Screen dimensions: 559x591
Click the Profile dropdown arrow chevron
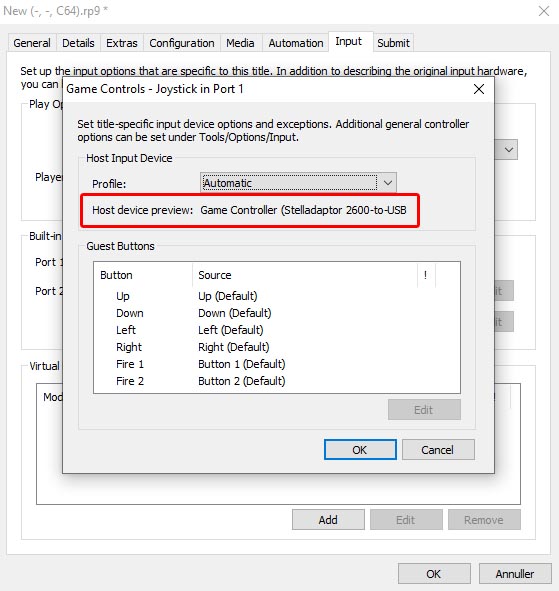[x=387, y=183]
